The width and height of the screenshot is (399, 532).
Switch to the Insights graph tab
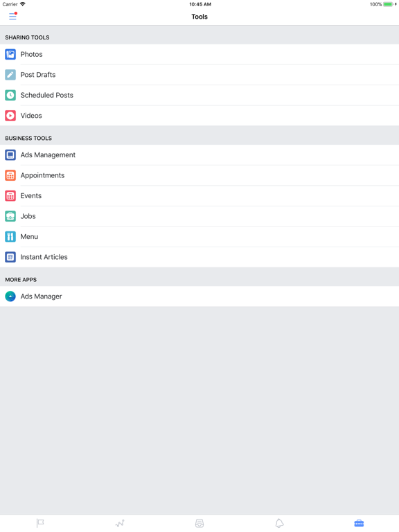(x=120, y=523)
